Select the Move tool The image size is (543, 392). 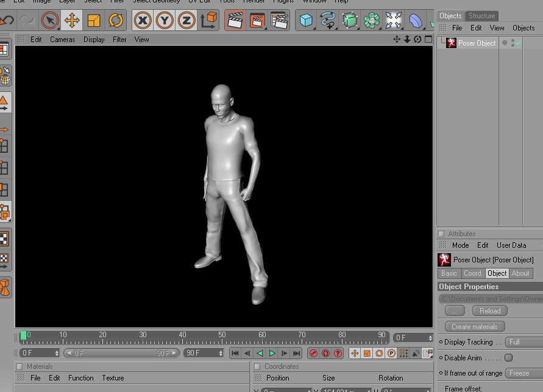click(72, 21)
